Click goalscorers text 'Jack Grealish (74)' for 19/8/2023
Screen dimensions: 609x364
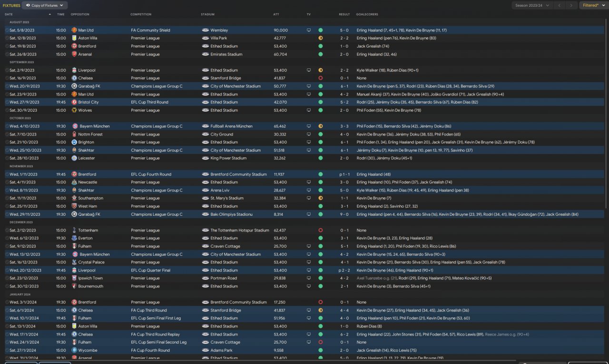373,46
